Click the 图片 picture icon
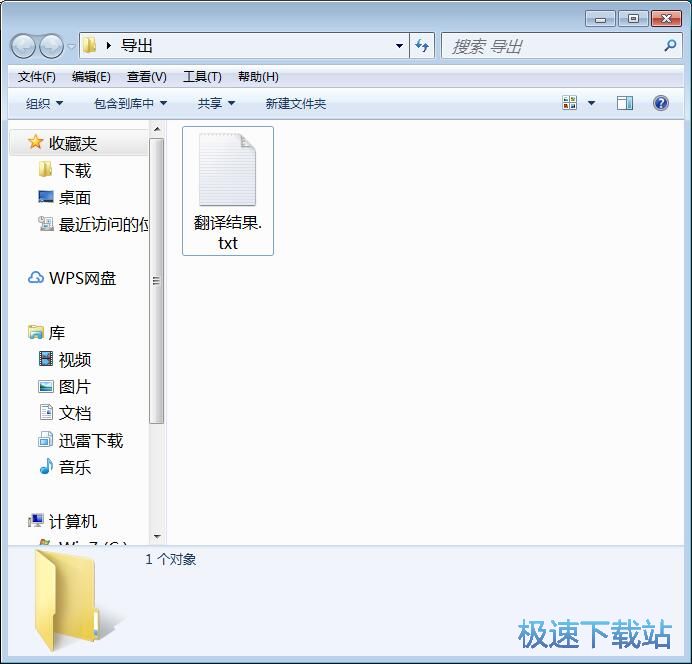The height and width of the screenshot is (664, 692). click(45, 386)
